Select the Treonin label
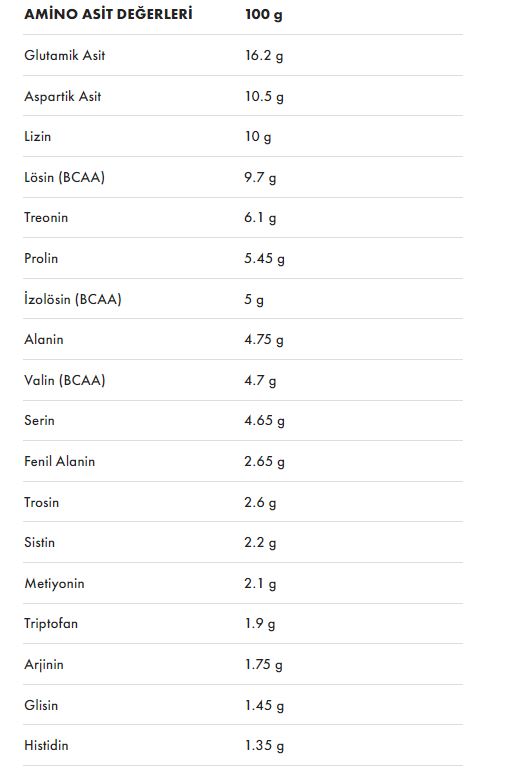 pyautogui.click(x=46, y=218)
